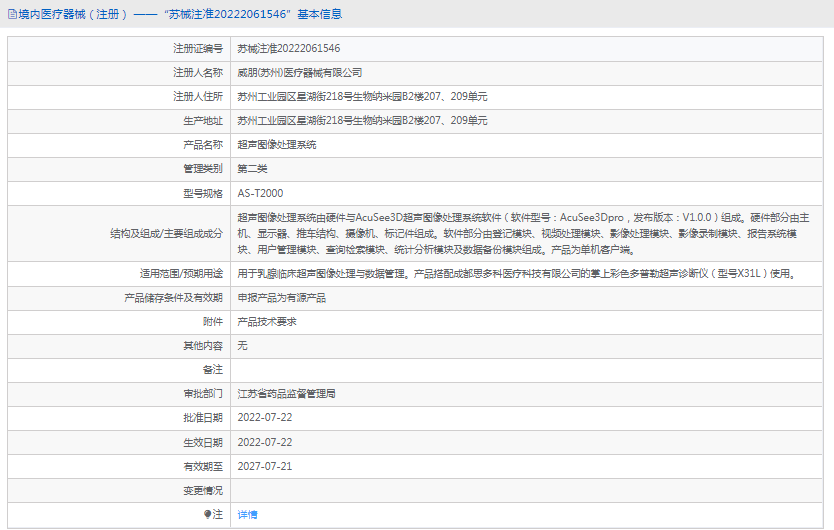
Task: Click the 适用范围/预期用途 label
Action: [181, 274]
